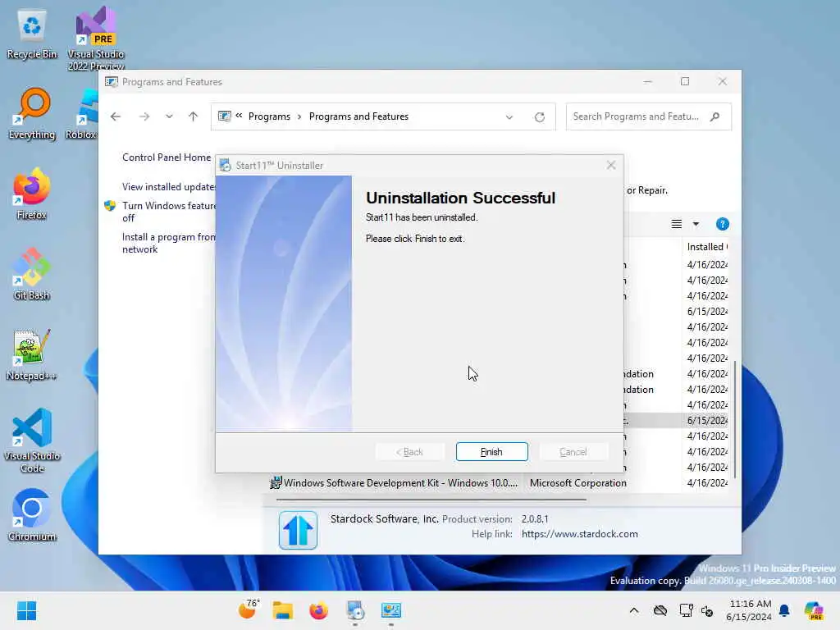Screen dimensions: 840x630
Task: Expand the view options dropdown arrow
Action: (696, 224)
